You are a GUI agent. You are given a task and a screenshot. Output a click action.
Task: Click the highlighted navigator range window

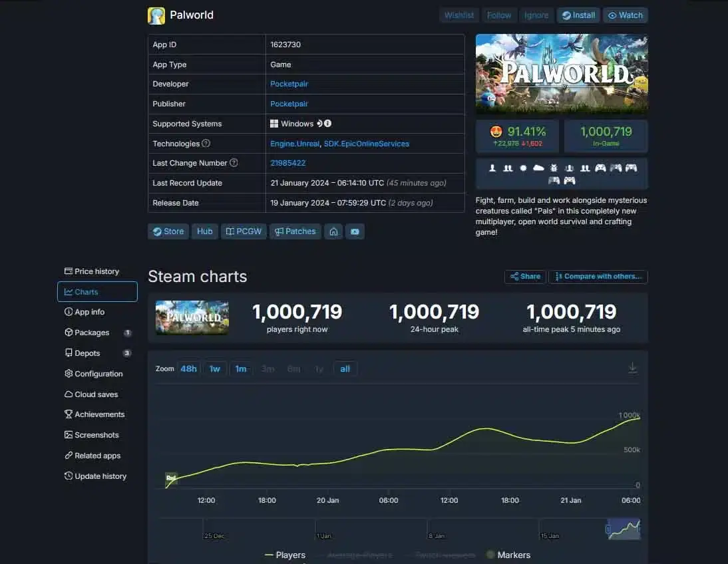point(624,529)
